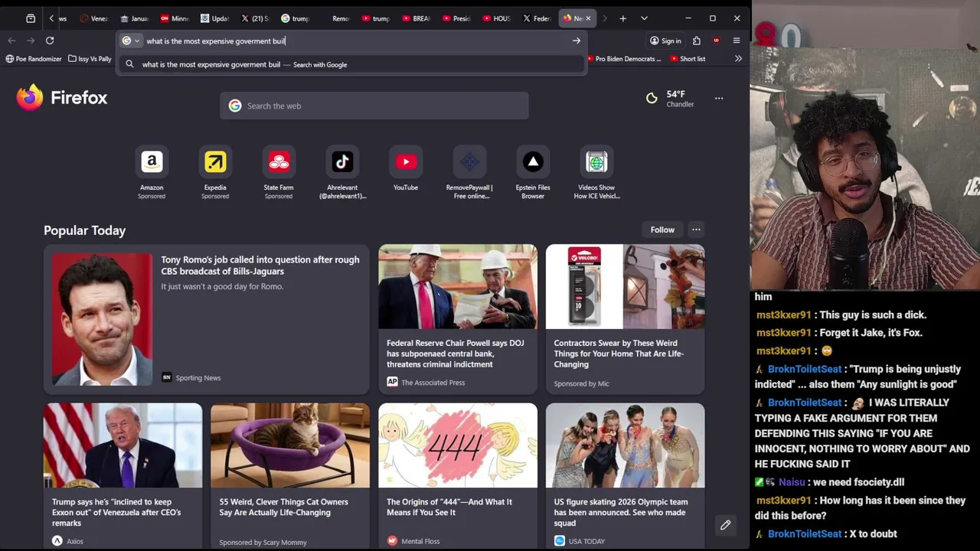
Task: Open the Federal Reserve Chair Powell article
Action: point(458,319)
